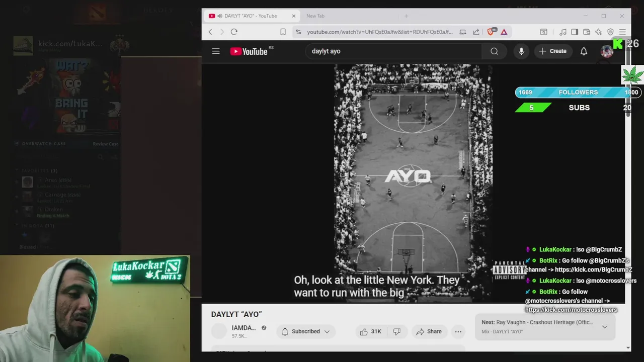Open the browser's search panel icon
The height and width of the screenshot is (362, 644).
tap(544, 32)
